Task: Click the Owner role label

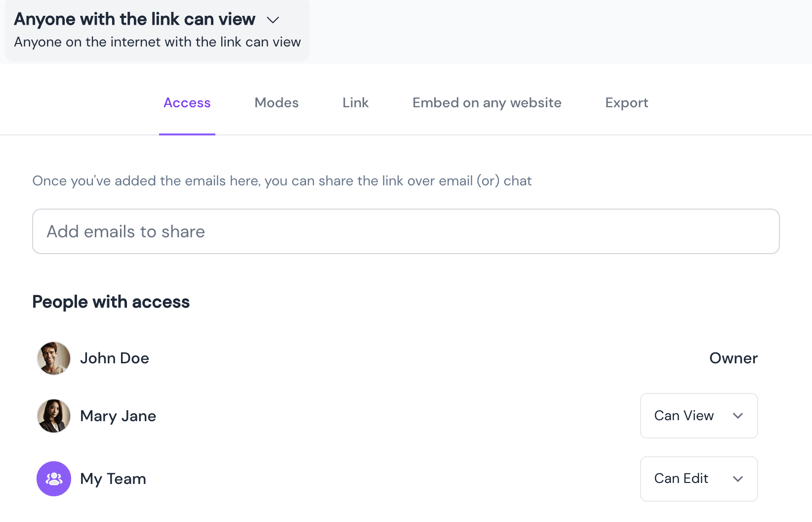Action: (x=733, y=358)
